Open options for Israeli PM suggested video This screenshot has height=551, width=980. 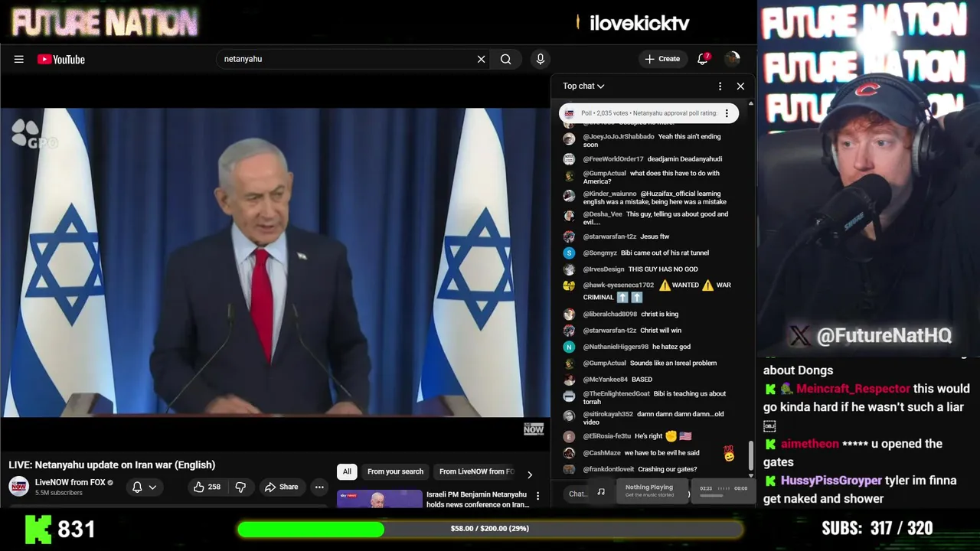537,496
